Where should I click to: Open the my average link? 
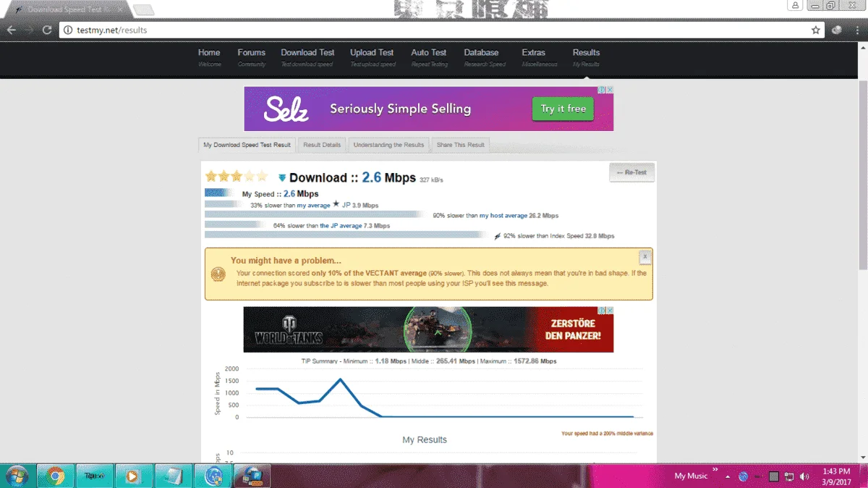point(313,206)
